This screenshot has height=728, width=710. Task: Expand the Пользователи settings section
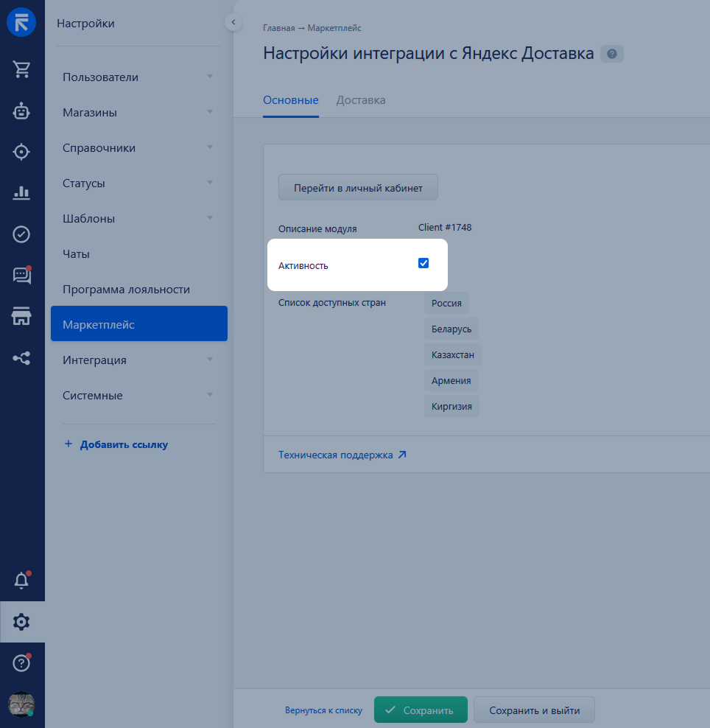pyautogui.click(x=210, y=77)
